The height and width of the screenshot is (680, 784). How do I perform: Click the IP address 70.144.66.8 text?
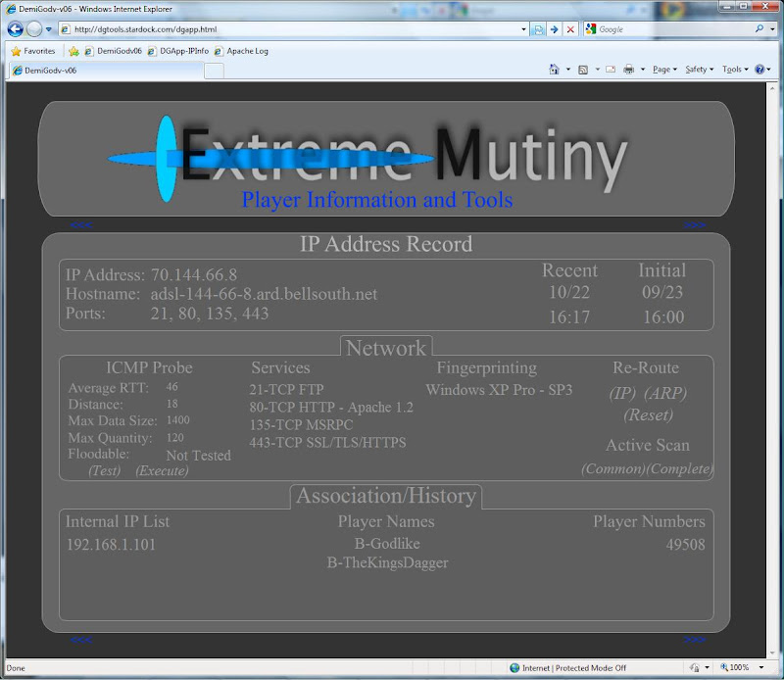194,275
